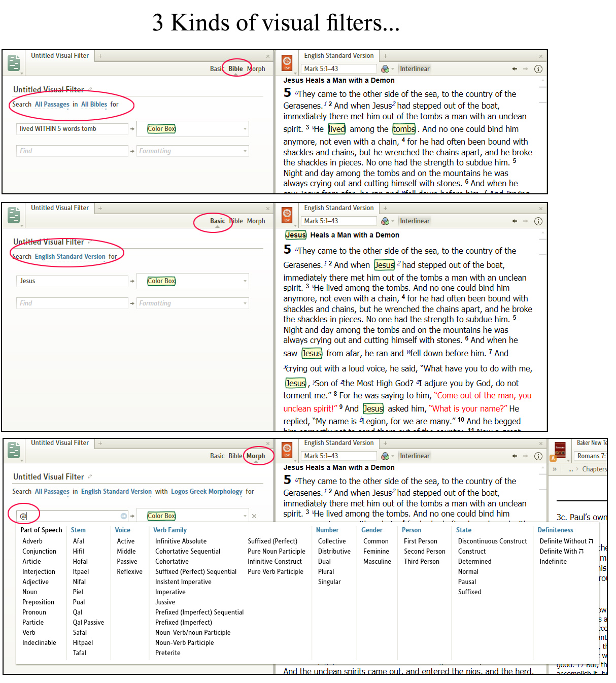
Task: Click the Visual Filter document icon in the 'lived WITHIN' panel
Action: point(14,63)
